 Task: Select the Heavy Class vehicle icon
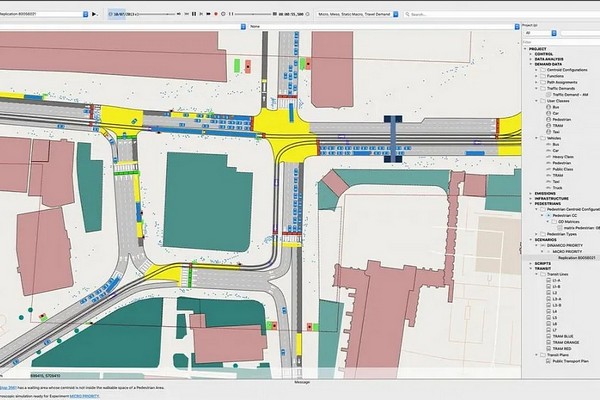click(x=548, y=157)
